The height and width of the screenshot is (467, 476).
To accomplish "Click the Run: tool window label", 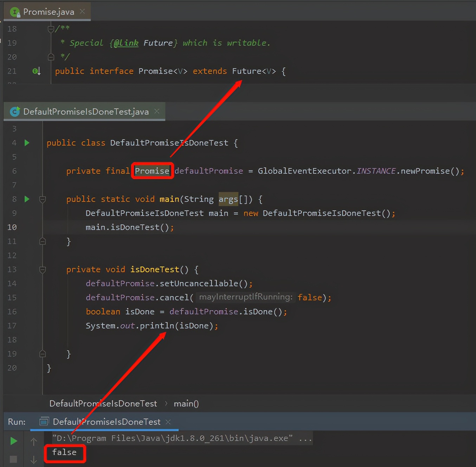I will [17, 422].
